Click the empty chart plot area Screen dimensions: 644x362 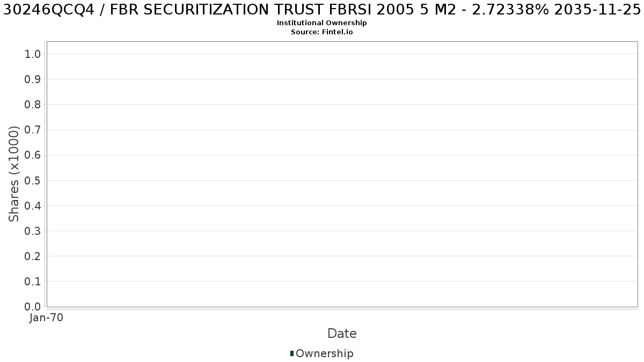[x=342, y=174]
